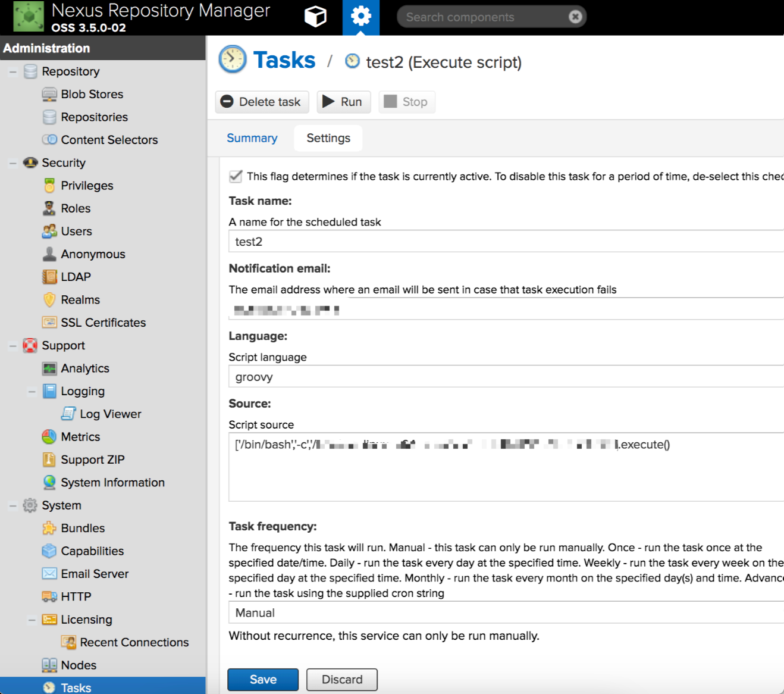
Task: Collapse the System tree group
Action: (12, 505)
